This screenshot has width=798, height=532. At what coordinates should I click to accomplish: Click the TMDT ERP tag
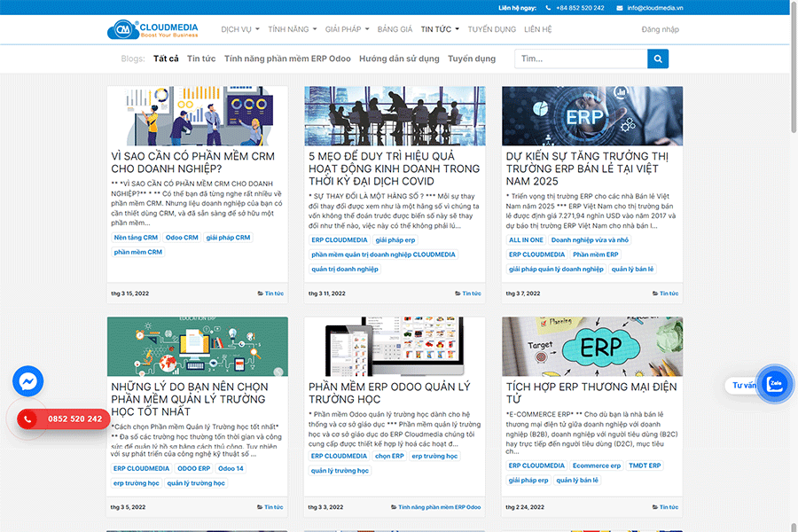tap(645, 465)
